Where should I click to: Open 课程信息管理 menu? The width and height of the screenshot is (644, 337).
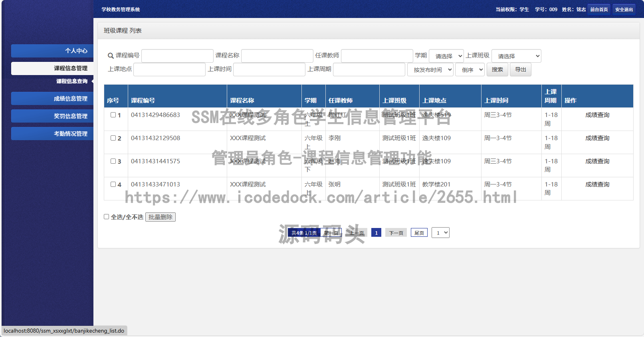tap(52, 68)
